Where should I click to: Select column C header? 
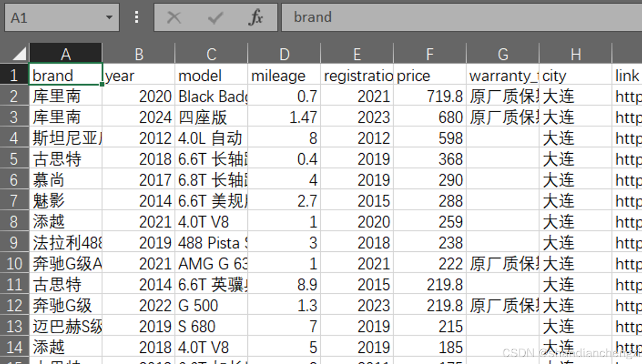211,54
